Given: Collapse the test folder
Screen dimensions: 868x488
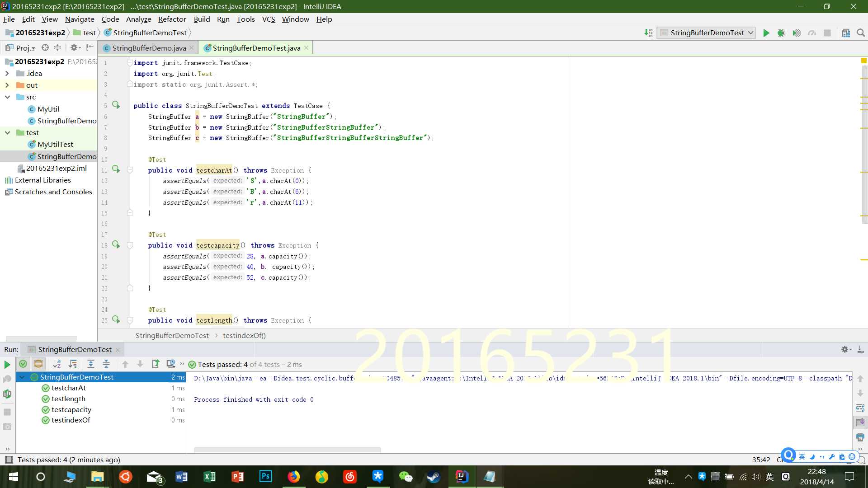Looking at the screenshot, I should click(7, 132).
